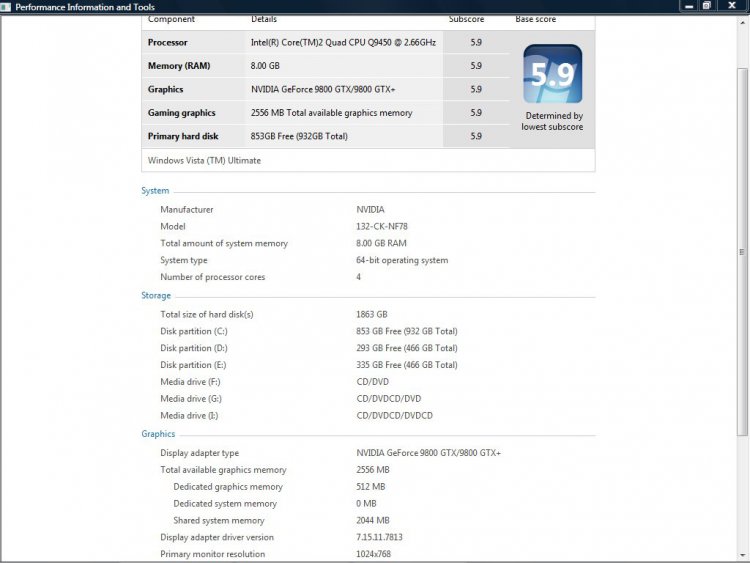Click the 293 GB Free (466 GB Total) value
Viewport: 750px width, 563px height.
tap(407, 348)
